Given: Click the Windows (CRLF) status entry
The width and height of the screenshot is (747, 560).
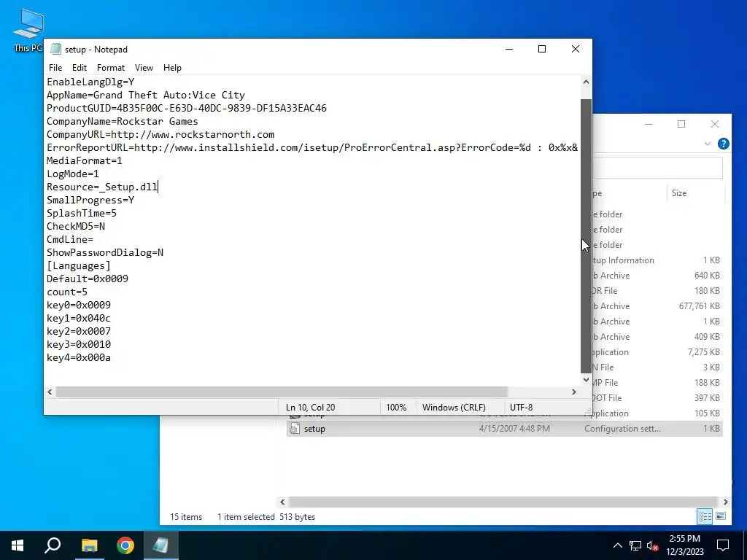Looking at the screenshot, I should point(454,407).
